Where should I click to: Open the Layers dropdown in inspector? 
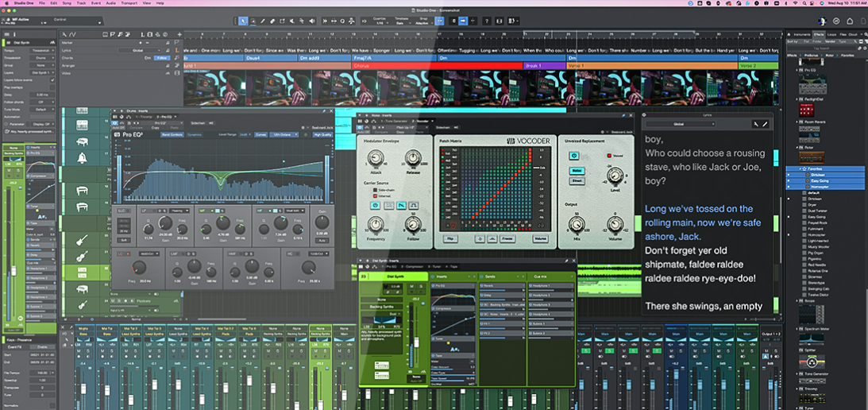(42, 72)
